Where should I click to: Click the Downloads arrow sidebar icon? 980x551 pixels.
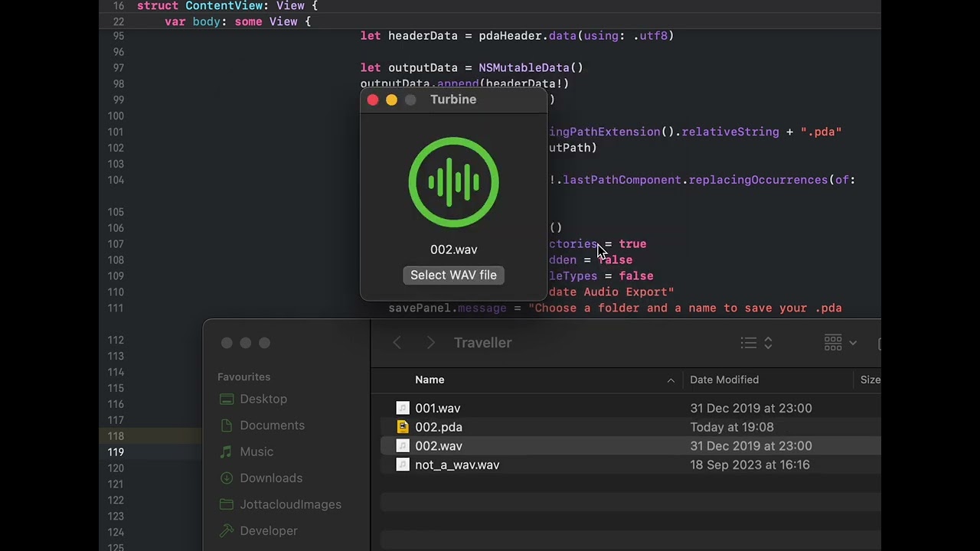coord(226,478)
